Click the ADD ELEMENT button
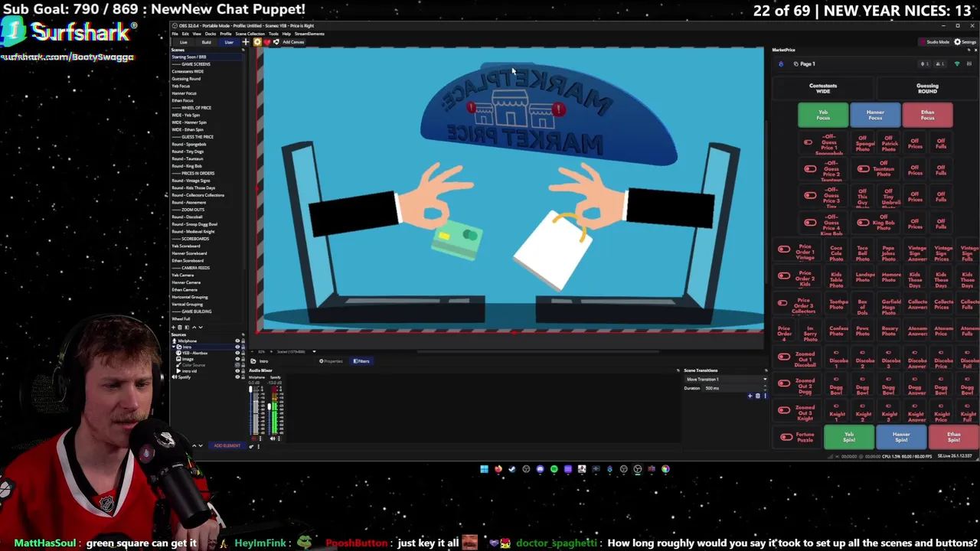 pos(227,445)
